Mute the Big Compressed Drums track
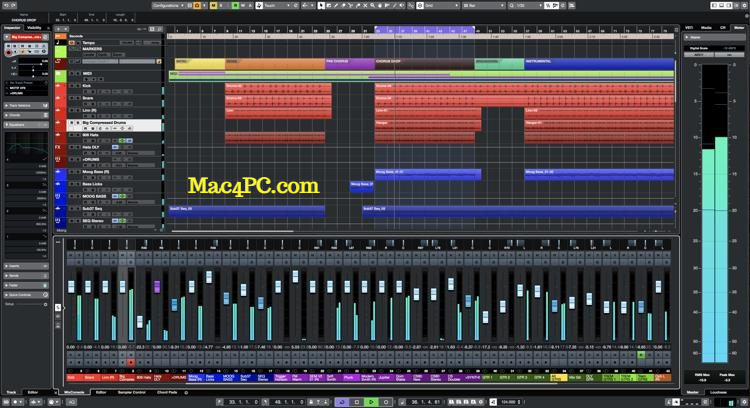Screen dimensions: 750x408 [72, 123]
